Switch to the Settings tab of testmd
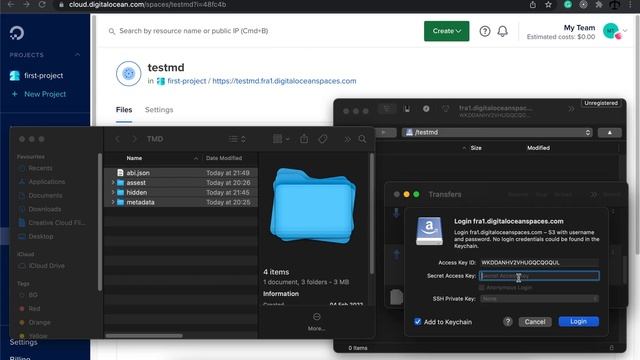The height and width of the screenshot is (360, 640). 159,110
